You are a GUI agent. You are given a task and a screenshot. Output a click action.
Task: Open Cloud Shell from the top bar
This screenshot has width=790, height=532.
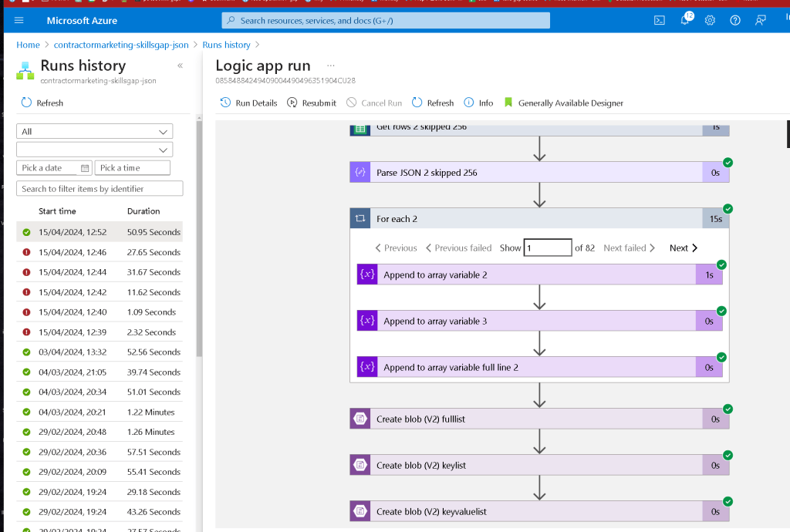coord(659,21)
